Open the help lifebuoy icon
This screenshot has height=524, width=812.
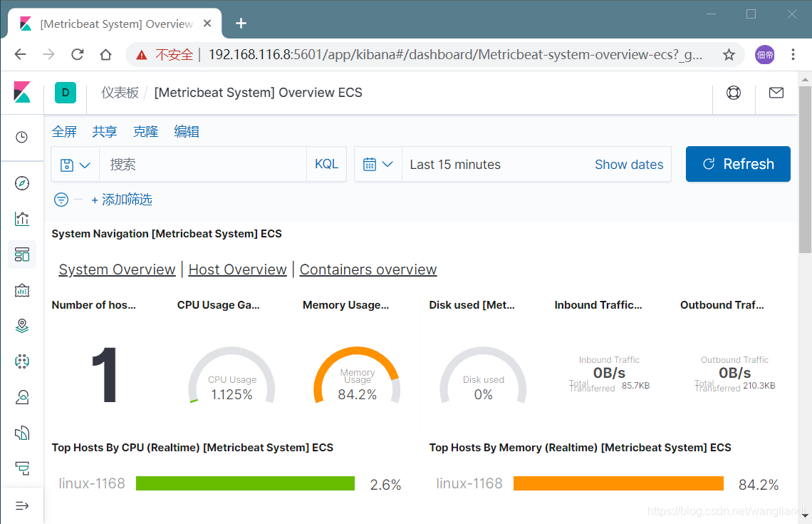[733, 93]
